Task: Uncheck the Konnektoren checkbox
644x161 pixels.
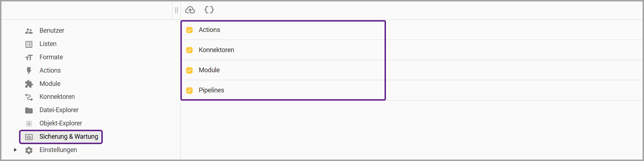Action: click(189, 50)
